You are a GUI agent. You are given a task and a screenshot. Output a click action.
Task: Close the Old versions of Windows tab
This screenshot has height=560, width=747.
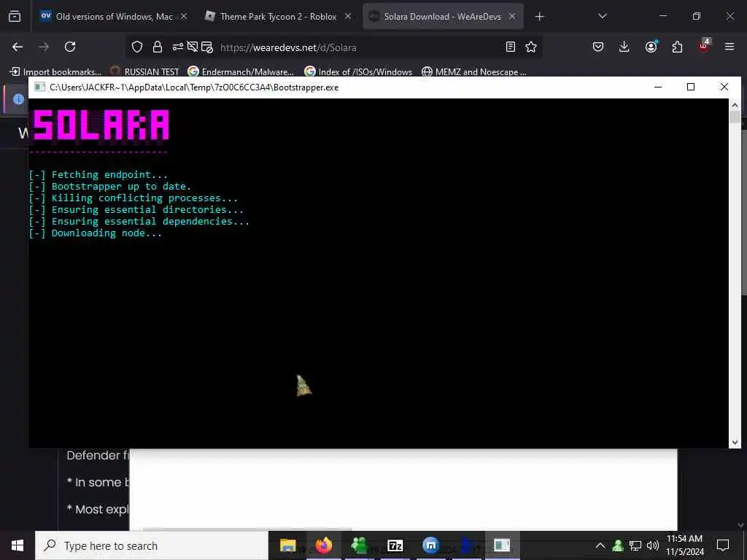(184, 16)
